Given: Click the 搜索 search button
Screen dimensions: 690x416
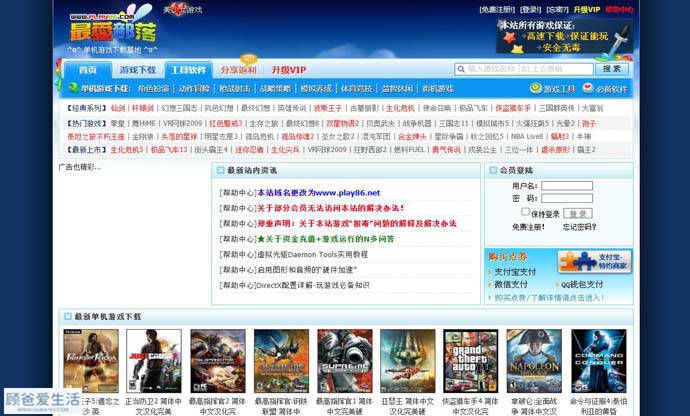Looking at the screenshot, I should pos(612,69).
